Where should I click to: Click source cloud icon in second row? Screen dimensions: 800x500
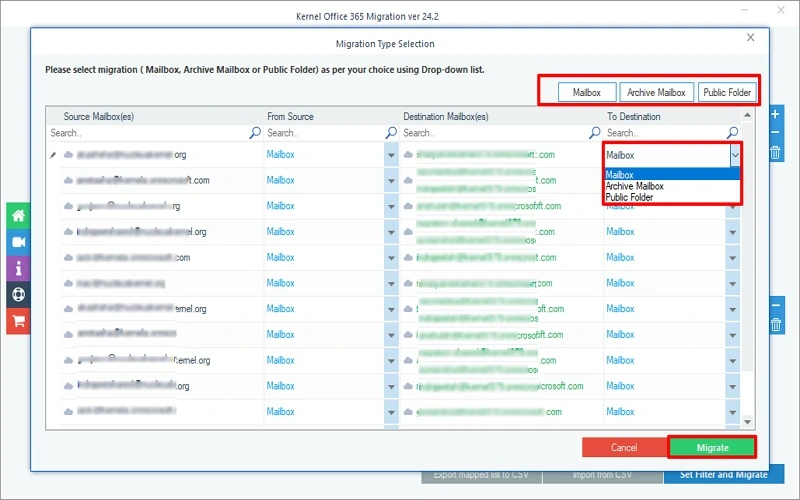pos(68,180)
